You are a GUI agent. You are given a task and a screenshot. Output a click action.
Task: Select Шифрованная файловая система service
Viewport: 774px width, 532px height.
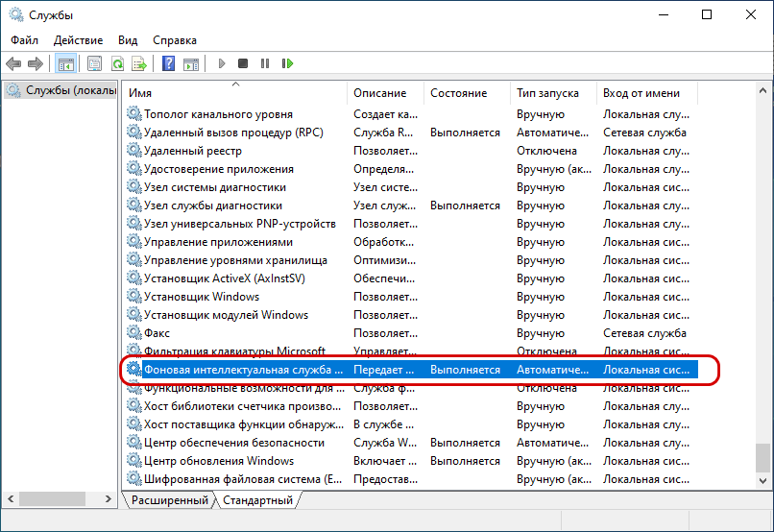point(411,479)
